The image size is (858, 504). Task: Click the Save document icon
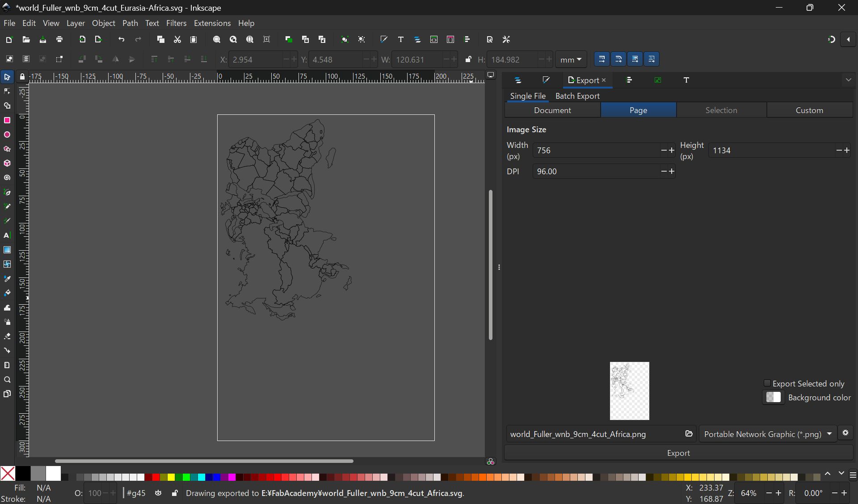pos(43,40)
